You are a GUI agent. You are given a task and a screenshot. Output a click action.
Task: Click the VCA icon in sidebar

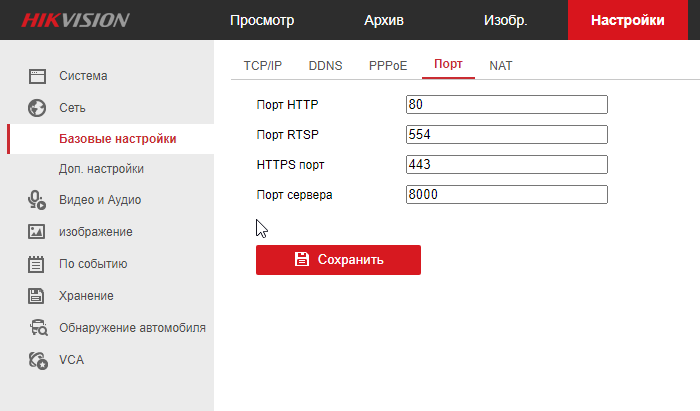pos(38,360)
